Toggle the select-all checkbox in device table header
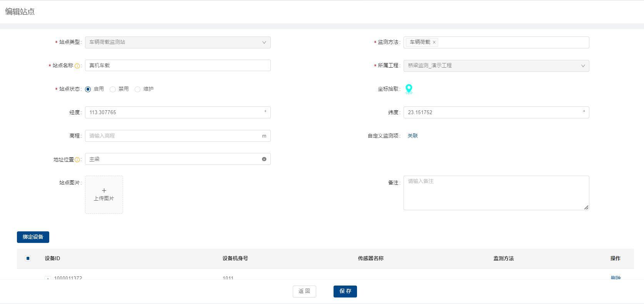Image resolution: width=644 pixels, height=304 pixels. point(28,258)
